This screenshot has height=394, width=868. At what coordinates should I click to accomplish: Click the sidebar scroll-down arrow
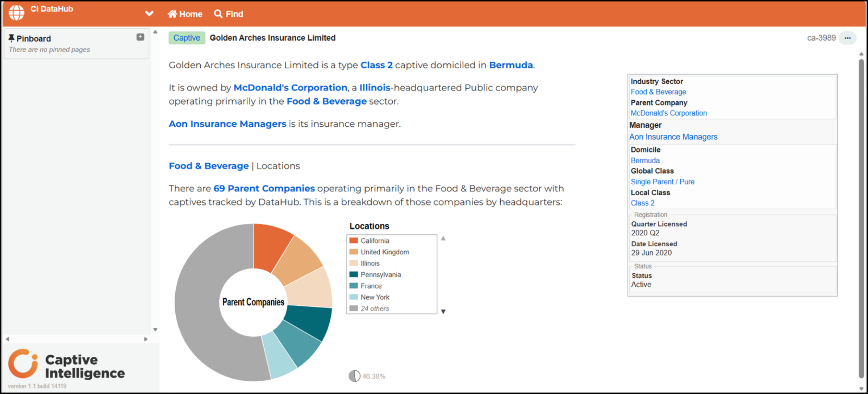[155, 330]
